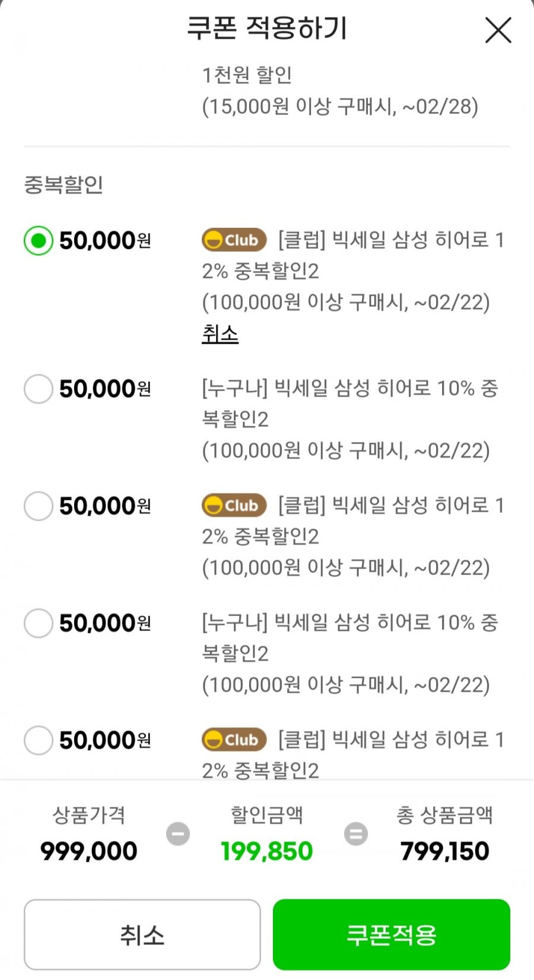Click the Club badge on fifth coupon
Image resolution: width=534 pixels, height=980 pixels.
click(234, 740)
